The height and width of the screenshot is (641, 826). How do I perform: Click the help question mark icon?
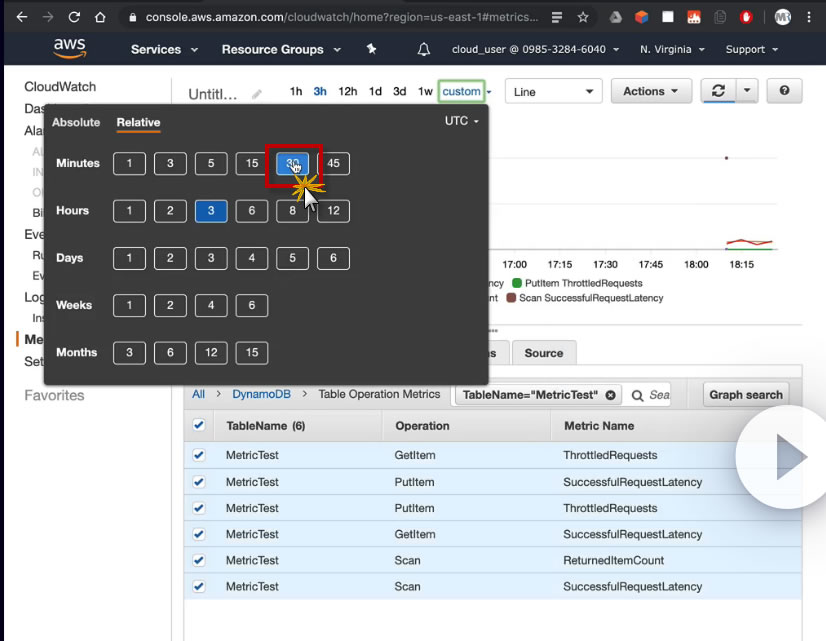coord(784,91)
